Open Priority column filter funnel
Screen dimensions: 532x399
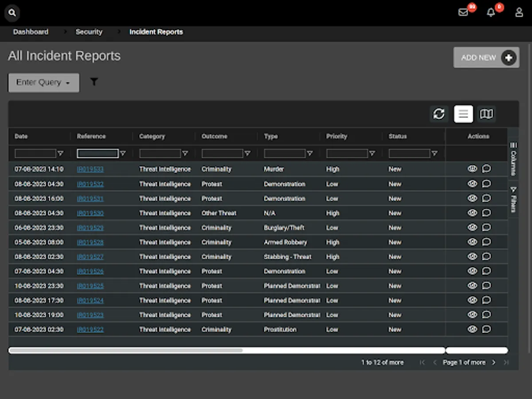[372, 154]
